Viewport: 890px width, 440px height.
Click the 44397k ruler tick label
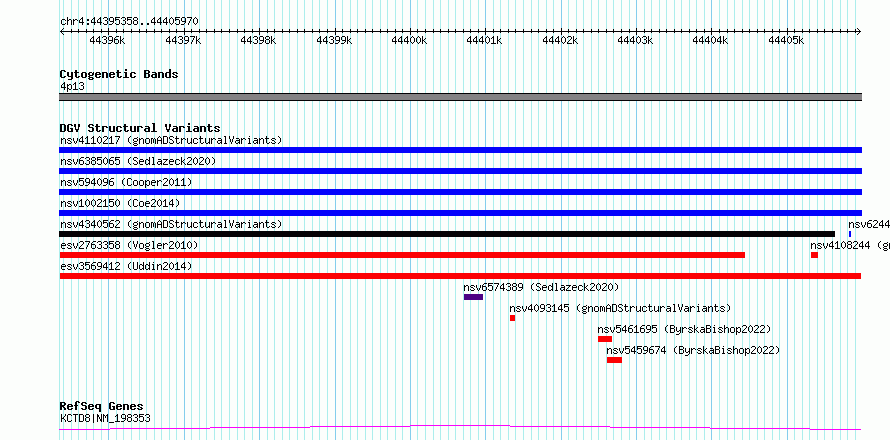(x=183, y=40)
